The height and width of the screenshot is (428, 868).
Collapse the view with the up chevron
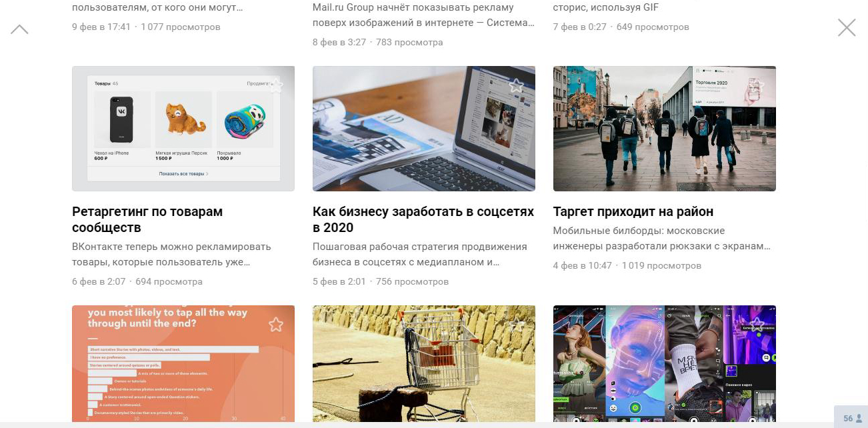pyautogui.click(x=19, y=29)
